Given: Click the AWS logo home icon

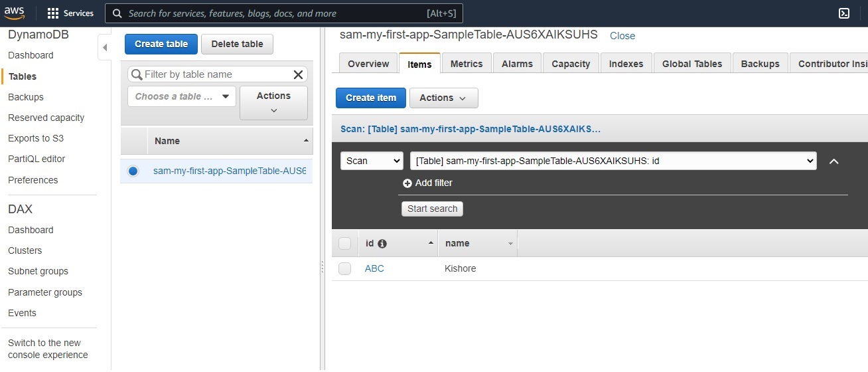Looking at the screenshot, I should coord(15,13).
